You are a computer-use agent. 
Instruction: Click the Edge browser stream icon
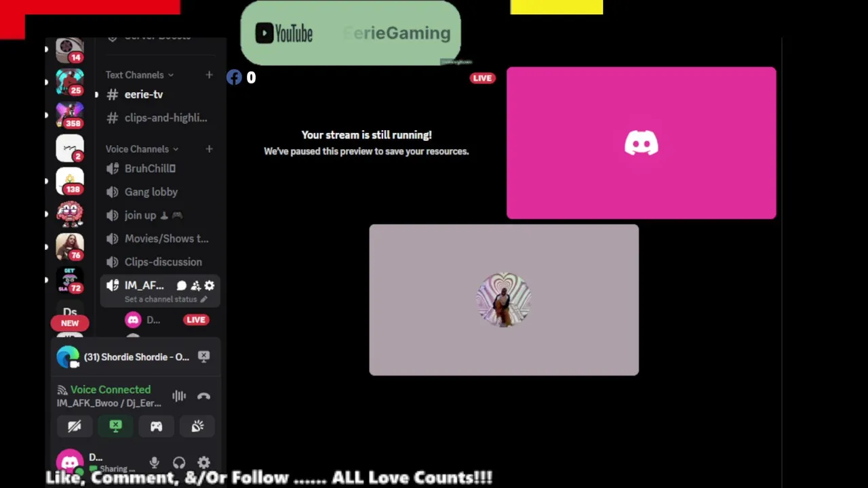(x=68, y=357)
